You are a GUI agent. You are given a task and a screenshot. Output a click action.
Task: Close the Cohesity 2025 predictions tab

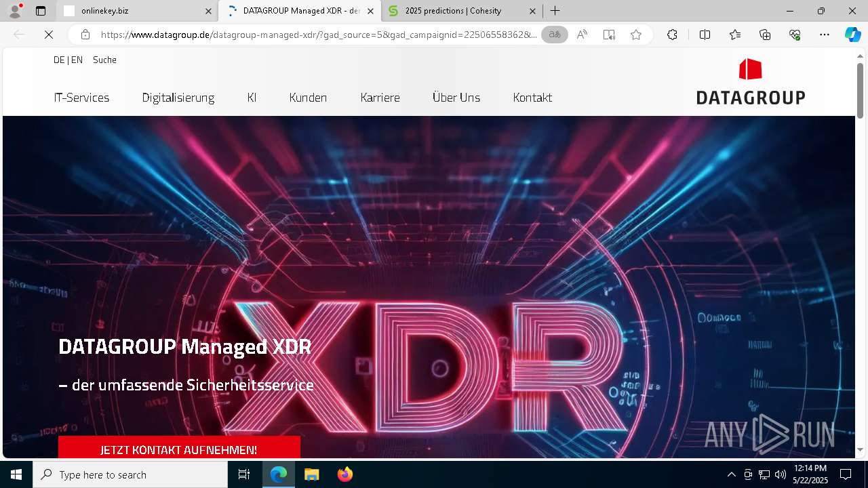coord(532,11)
